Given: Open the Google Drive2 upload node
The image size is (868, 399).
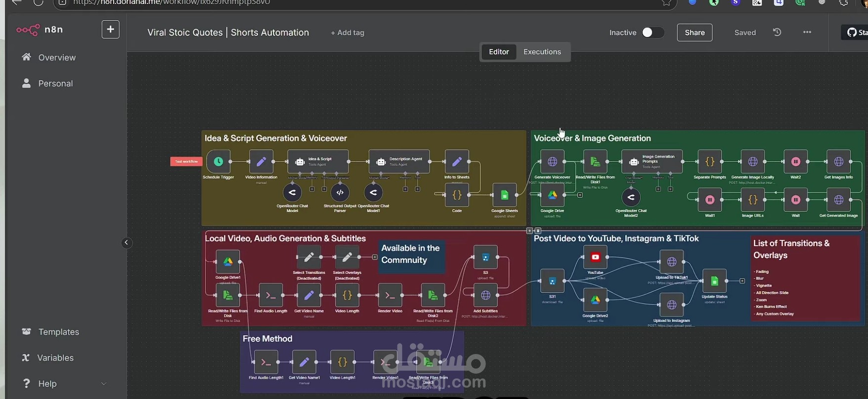Looking at the screenshot, I should 595,300.
